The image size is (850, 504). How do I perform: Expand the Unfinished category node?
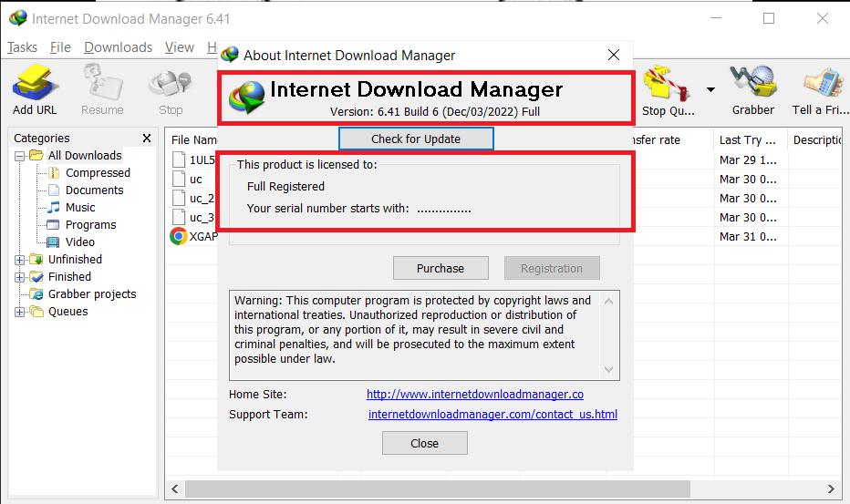[20, 260]
